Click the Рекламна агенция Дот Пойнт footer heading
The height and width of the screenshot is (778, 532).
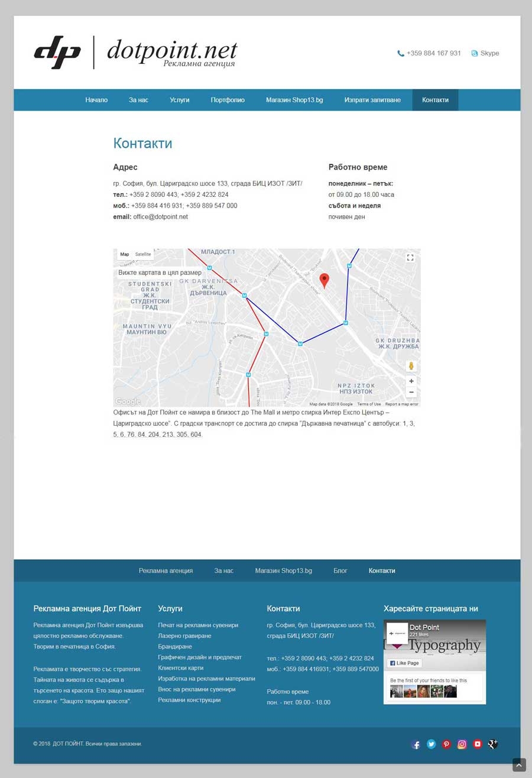point(87,608)
